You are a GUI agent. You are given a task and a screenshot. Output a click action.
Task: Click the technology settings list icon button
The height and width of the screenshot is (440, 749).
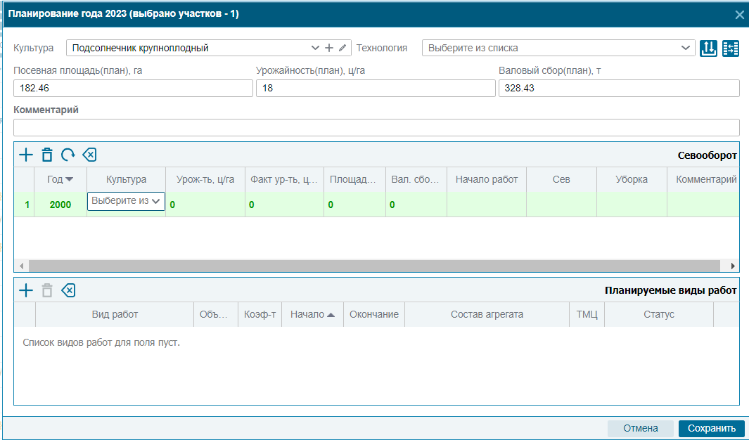coord(730,48)
